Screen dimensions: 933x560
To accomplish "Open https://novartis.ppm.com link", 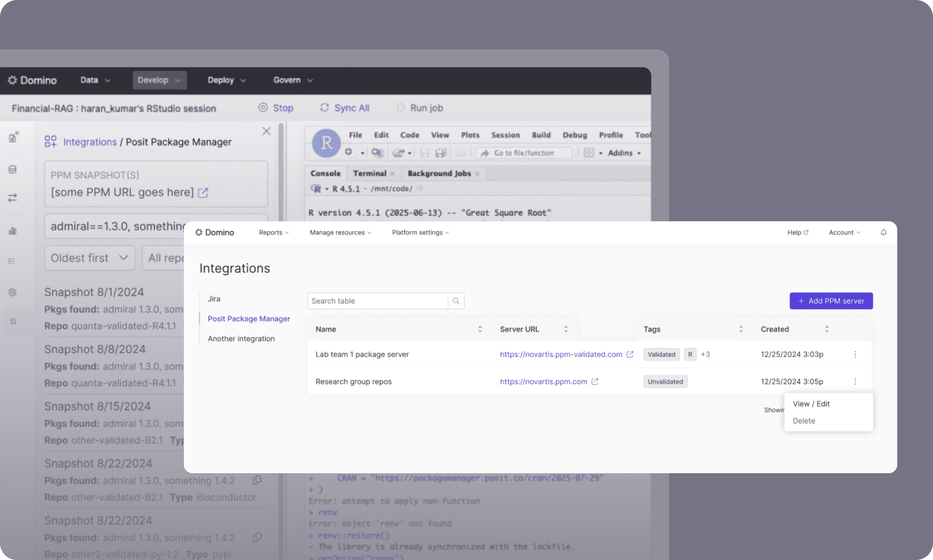I will click(543, 381).
